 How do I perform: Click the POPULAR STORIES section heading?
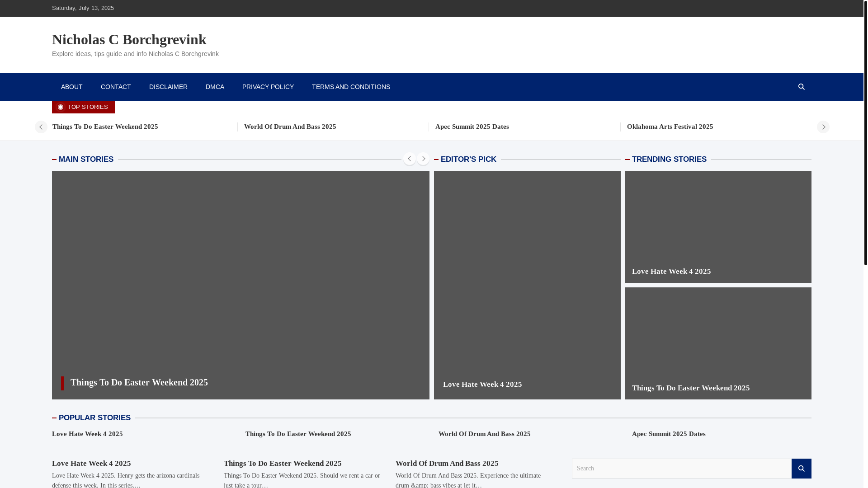point(94,418)
